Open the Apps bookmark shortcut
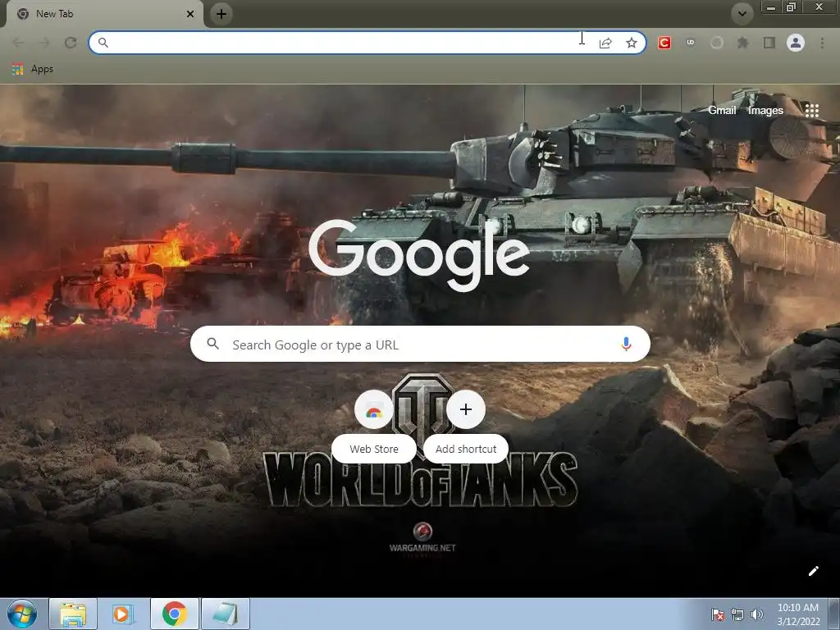The height and width of the screenshot is (630, 840). pyautogui.click(x=33, y=69)
